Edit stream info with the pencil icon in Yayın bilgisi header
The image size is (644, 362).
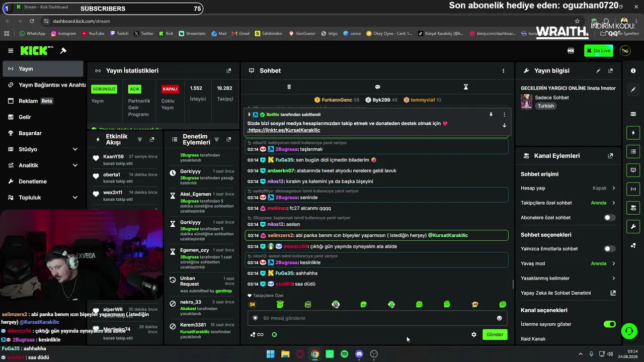(598, 71)
